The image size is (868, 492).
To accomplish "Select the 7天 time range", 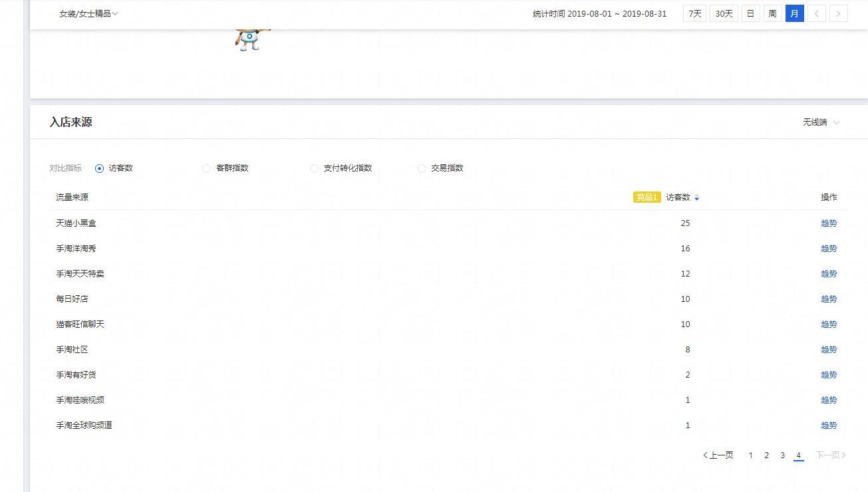I will 694,13.
